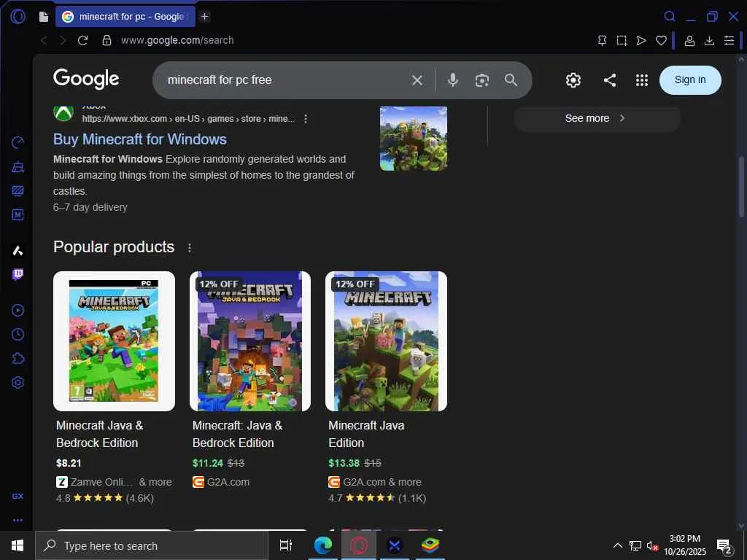Open Popular products three-dot menu
This screenshot has height=560, width=747.
click(x=190, y=248)
